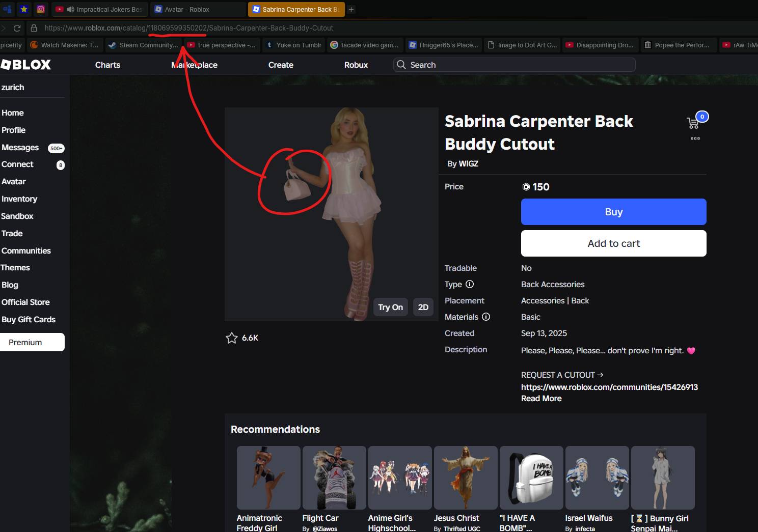The width and height of the screenshot is (758, 532).
Task: Open Themes in the sidebar
Action: coord(15,268)
